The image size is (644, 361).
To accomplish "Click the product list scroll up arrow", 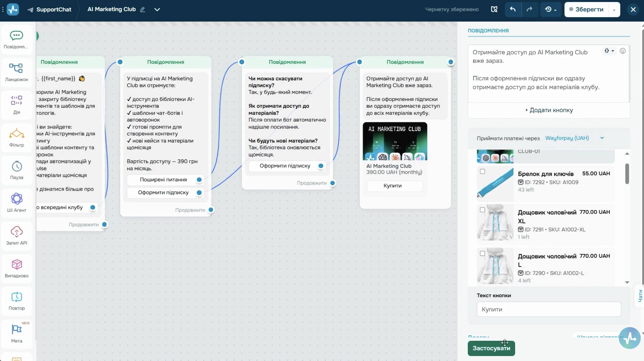I will coord(627,154).
